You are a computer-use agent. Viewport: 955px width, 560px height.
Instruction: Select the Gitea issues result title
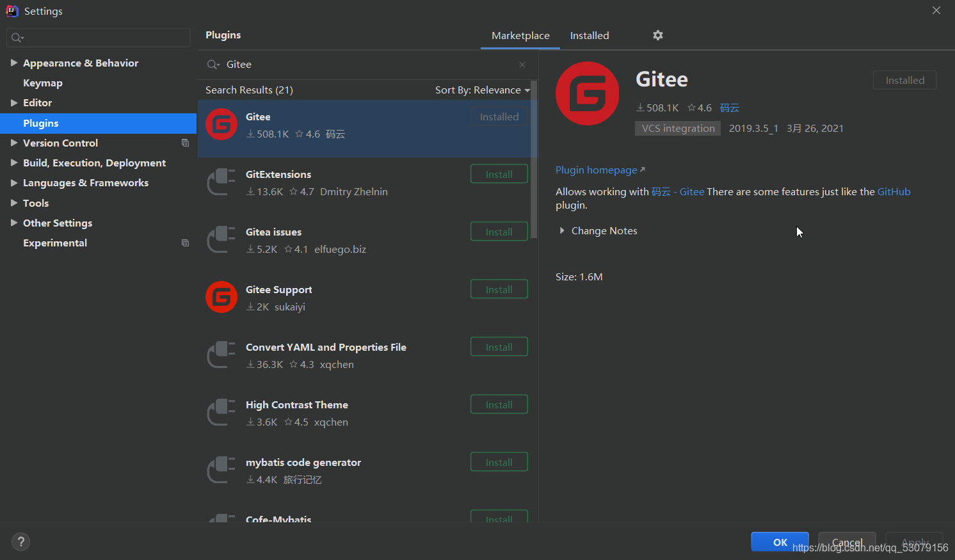(273, 232)
